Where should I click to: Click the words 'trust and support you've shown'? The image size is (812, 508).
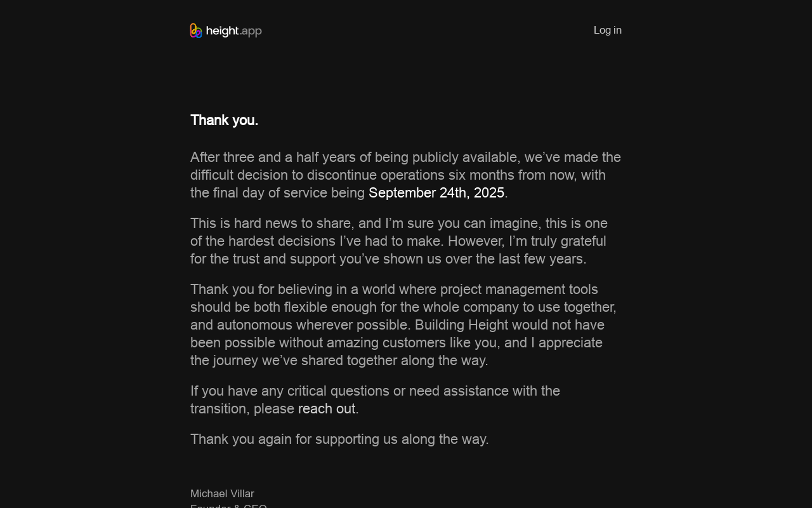click(x=337, y=259)
